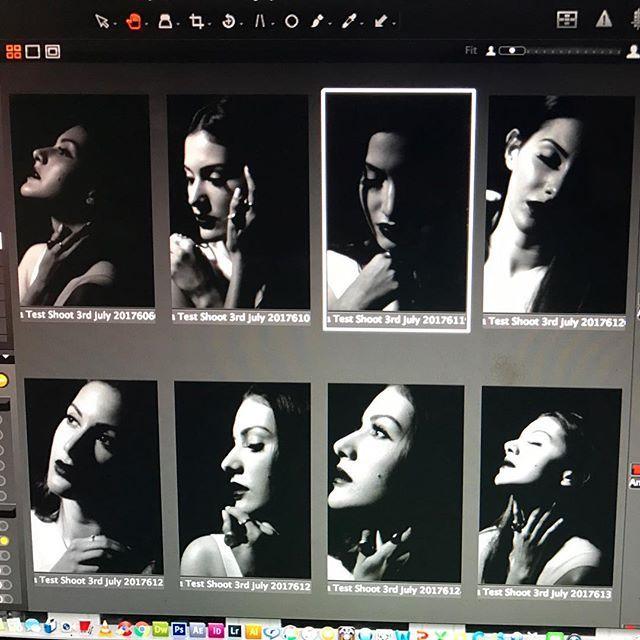640x640 pixels.
Task: Choose the Keystone correction tool
Action: tap(260, 21)
